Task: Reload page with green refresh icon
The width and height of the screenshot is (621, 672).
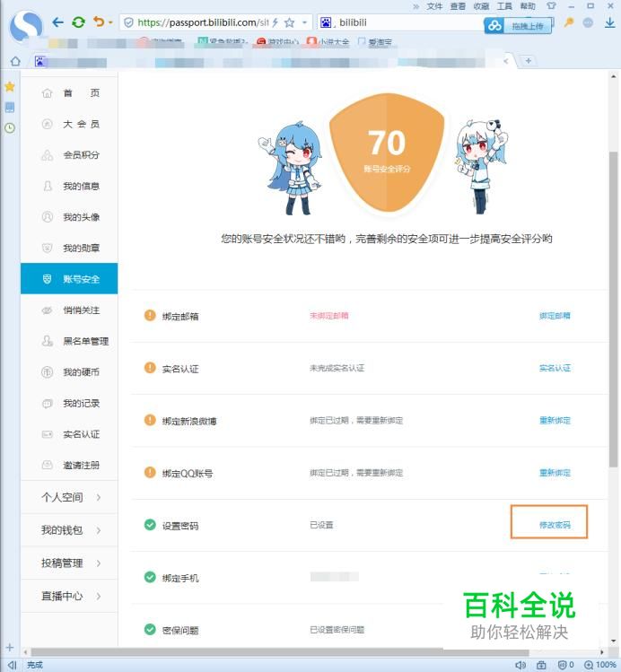Action: pos(78,22)
